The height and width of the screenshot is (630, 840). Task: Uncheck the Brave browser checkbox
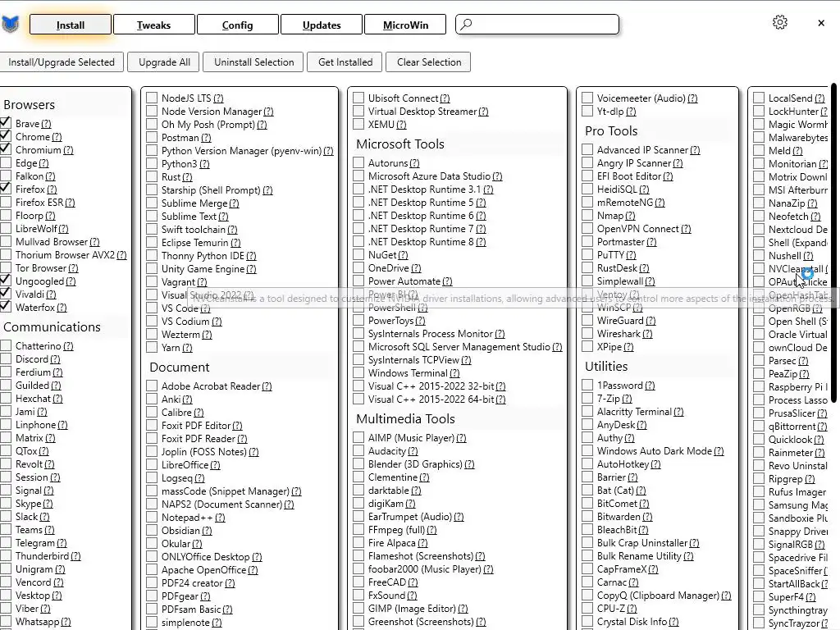point(6,123)
